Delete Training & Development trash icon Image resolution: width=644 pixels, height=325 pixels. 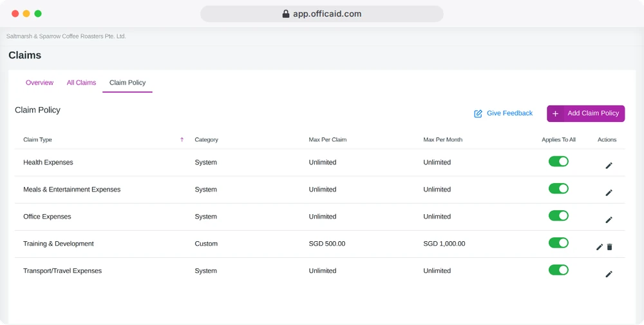click(609, 247)
